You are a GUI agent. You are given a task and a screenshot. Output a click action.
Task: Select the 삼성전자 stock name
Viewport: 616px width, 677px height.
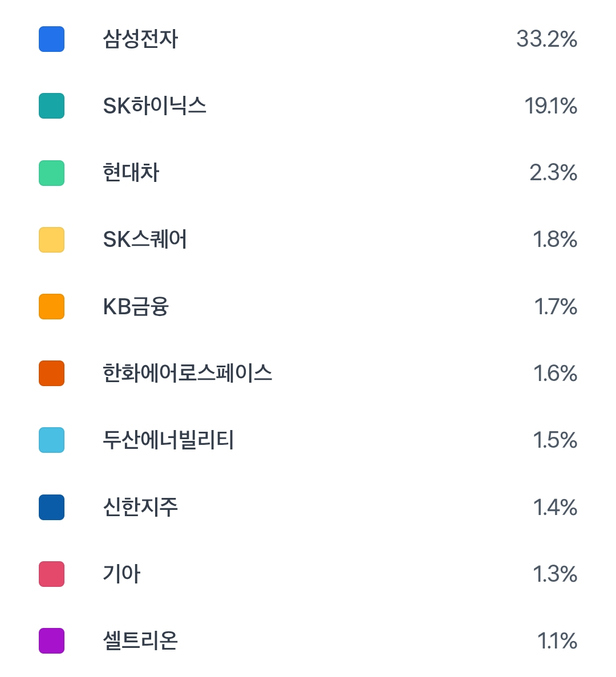click(140, 39)
